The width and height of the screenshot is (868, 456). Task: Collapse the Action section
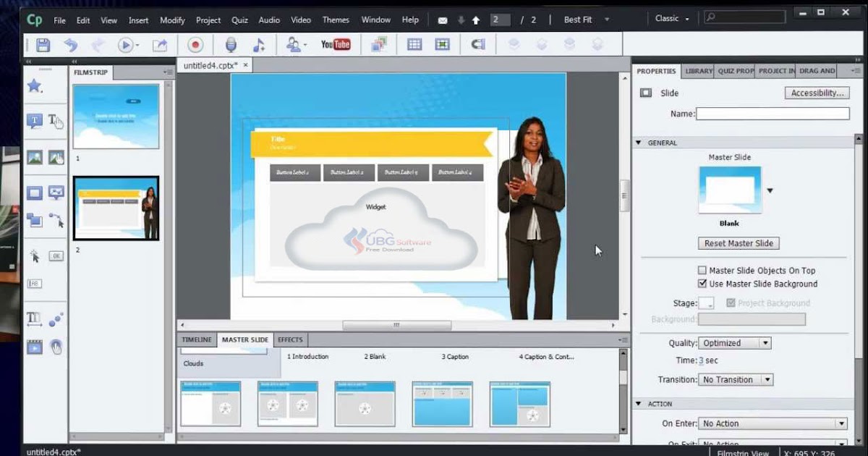pos(639,404)
